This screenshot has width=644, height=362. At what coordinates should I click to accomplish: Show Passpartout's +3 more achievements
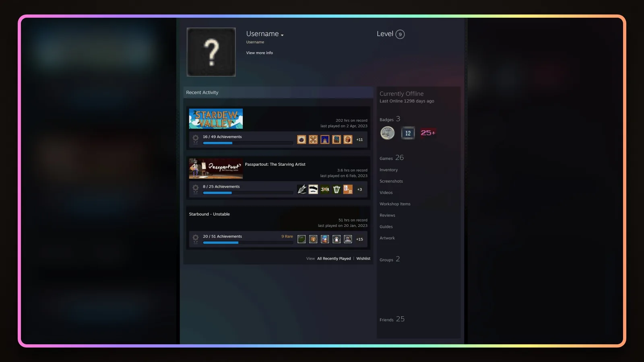359,189
